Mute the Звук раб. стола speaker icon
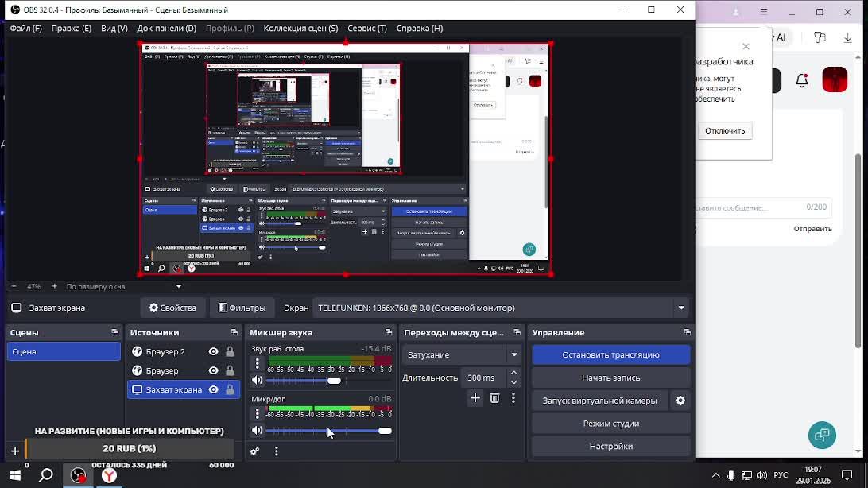The image size is (868, 488). 257,381
